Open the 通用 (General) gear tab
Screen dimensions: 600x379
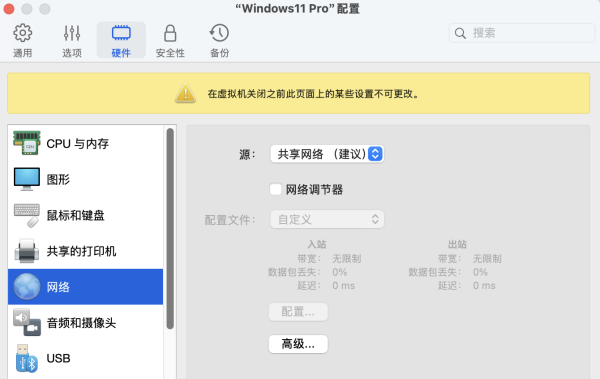pos(23,41)
